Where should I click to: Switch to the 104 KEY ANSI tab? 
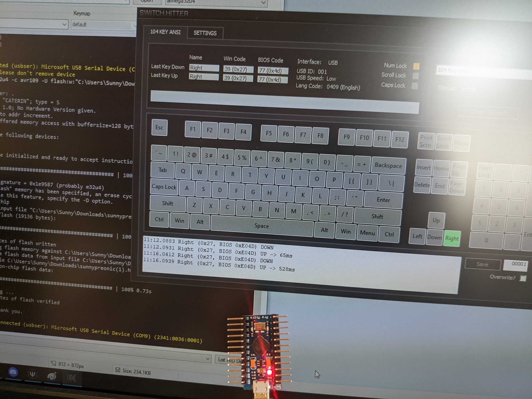click(x=165, y=32)
